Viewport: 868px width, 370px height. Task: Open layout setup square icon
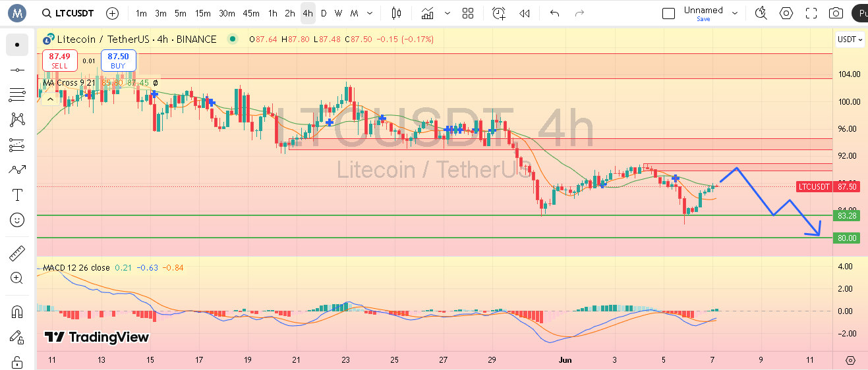coord(668,13)
